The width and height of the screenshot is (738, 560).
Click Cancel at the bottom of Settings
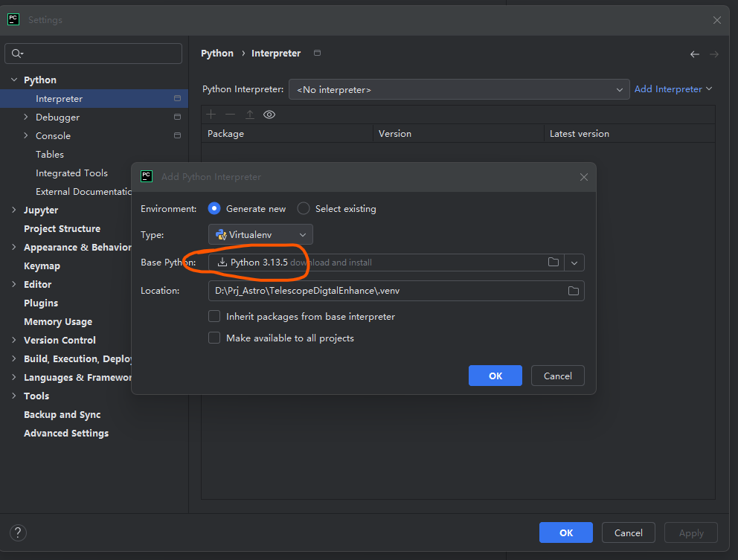coord(629,532)
